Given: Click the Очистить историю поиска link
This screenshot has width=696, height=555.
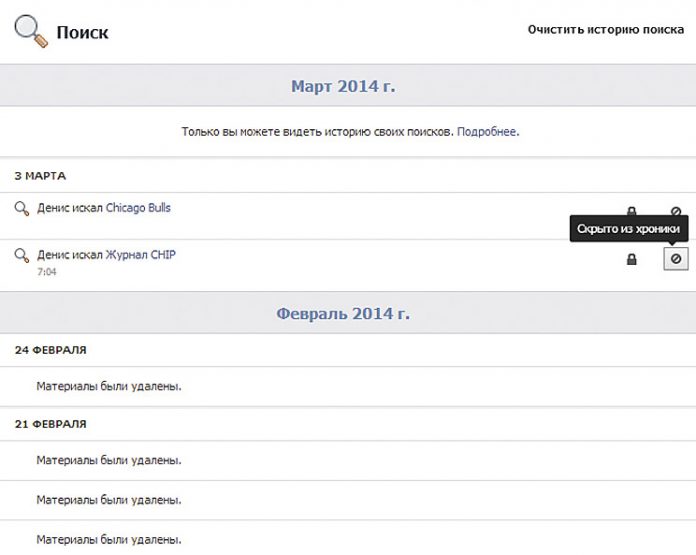Looking at the screenshot, I should pyautogui.click(x=605, y=30).
